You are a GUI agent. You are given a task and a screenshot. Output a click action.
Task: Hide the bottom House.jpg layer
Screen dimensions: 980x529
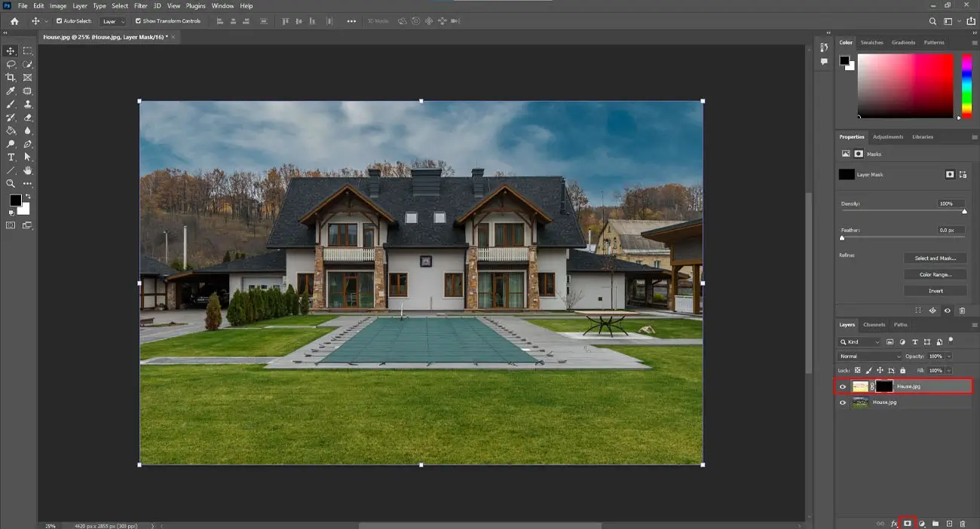pos(842,402)
